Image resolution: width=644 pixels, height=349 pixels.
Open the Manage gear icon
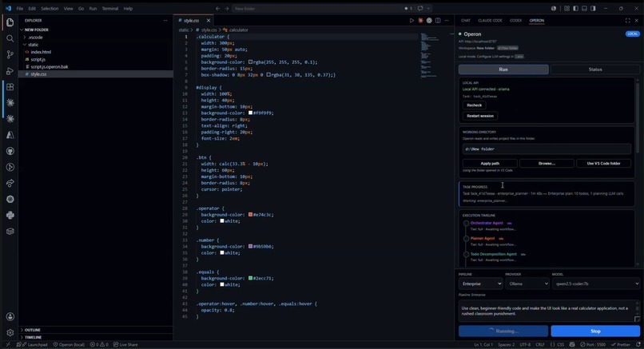tap(10, 332)
